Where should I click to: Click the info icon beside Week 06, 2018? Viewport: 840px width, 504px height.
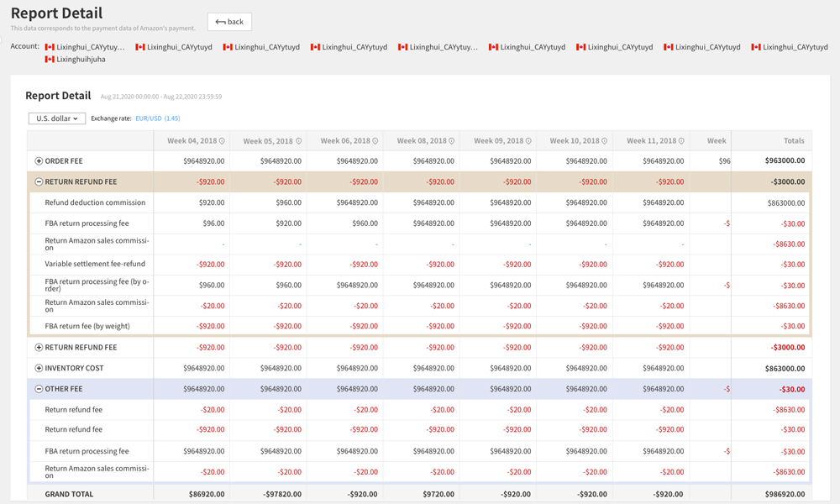tap(375, 141)
